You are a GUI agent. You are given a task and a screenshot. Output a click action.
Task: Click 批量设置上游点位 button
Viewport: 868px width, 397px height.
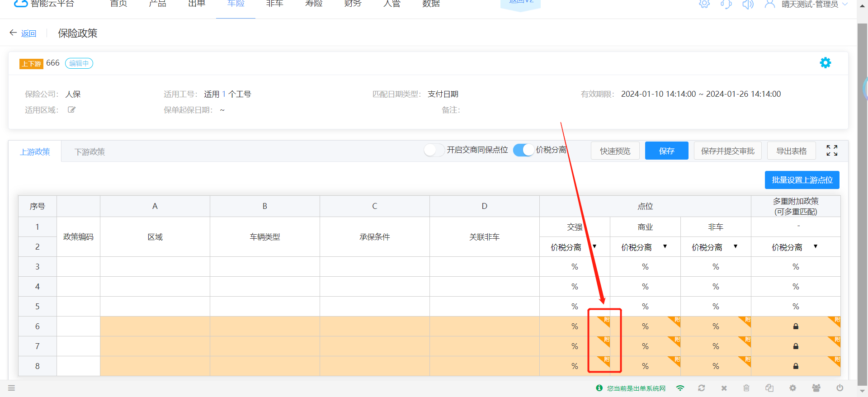[802, 180]
